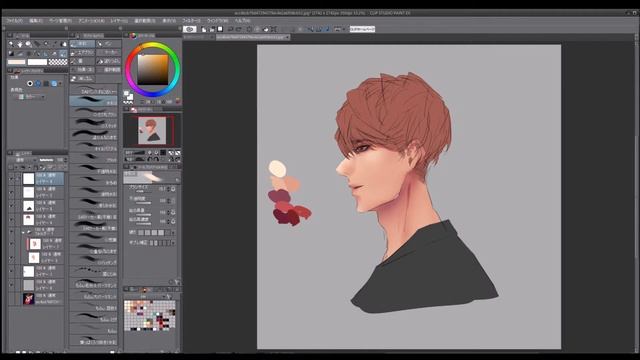Open CLIP STUDIO launcher icon in command bar

pyautogui.click(x=189, y=29)
